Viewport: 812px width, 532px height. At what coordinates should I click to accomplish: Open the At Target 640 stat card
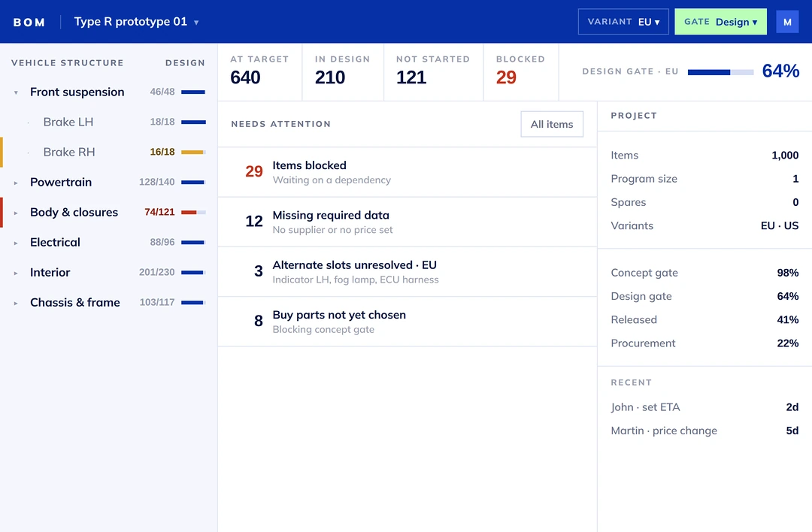pyautogui.click(x=260, y=72)
